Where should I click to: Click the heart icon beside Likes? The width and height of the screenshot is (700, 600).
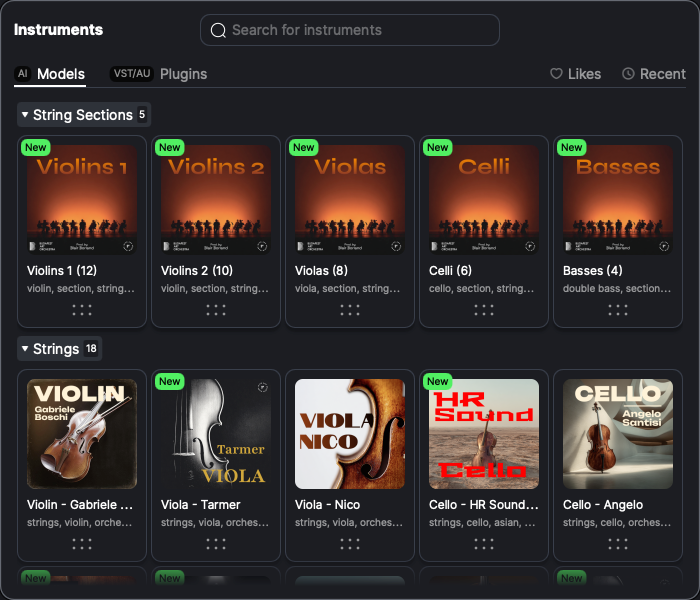point(556,74)
